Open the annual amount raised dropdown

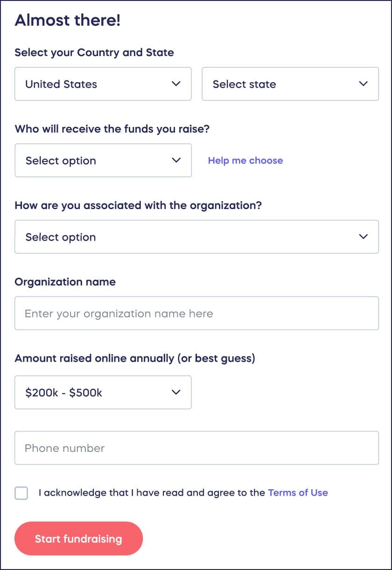(x=103, y=392)
